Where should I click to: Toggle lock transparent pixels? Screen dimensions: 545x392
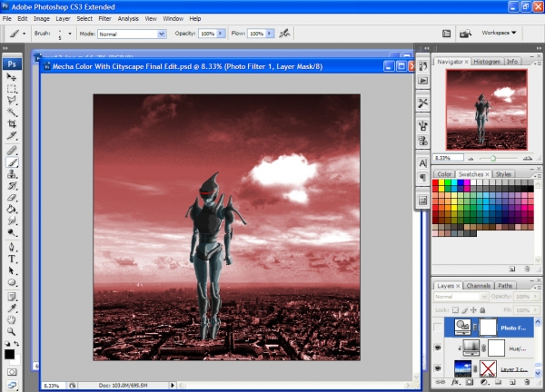pyautogui.click(x=455, y=310)
